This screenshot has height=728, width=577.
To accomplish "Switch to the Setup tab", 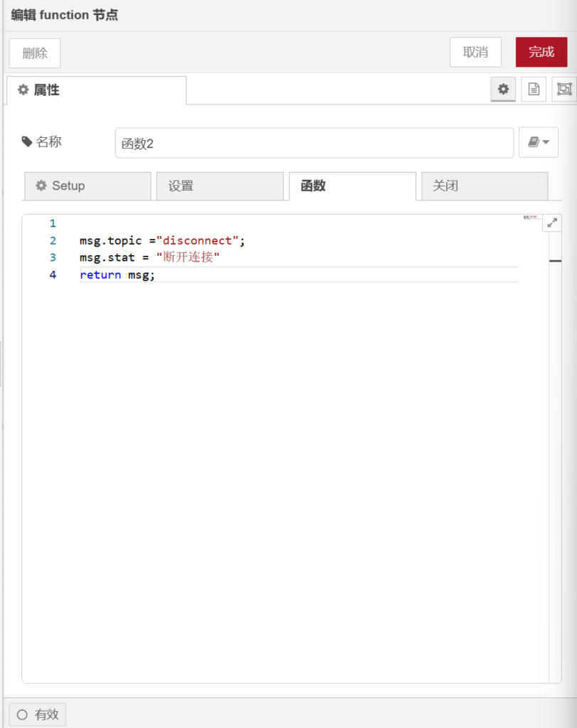I will (88, 186).
